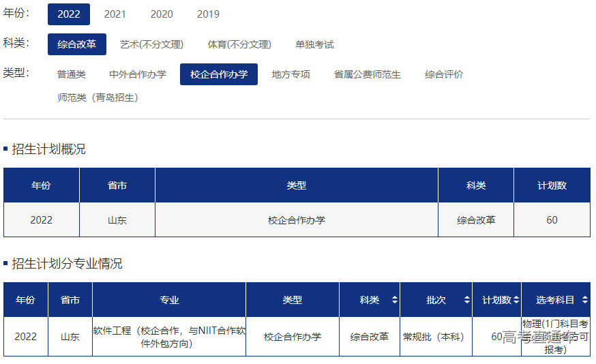Select 校企合作办学 type filter
The width and height of the screenshot is (596, 364).
click(x=219, y=74)
